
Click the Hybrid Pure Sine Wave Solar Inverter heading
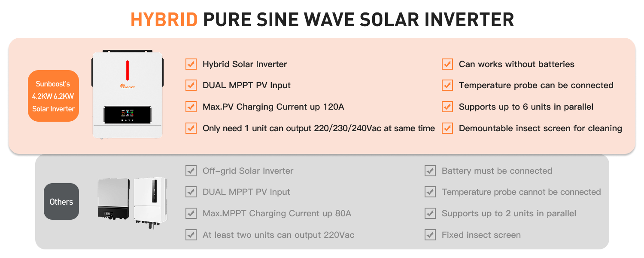(322, 20)
